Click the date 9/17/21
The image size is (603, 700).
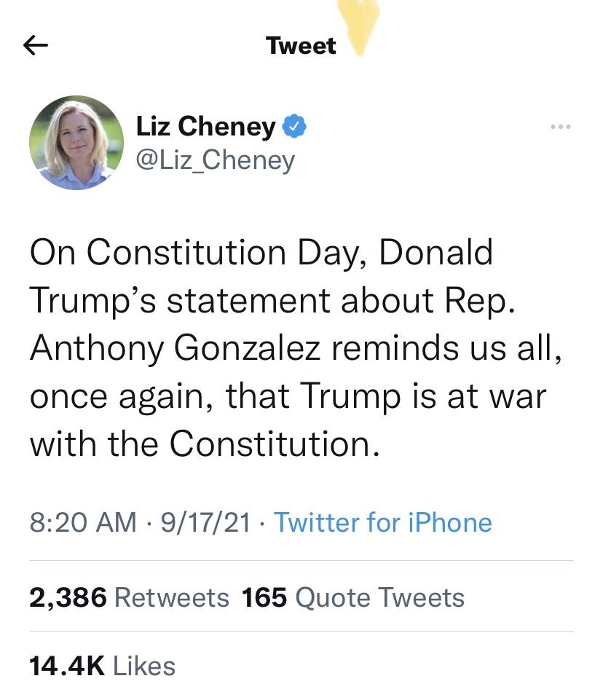pyautogui.click(x=205, y=522)
